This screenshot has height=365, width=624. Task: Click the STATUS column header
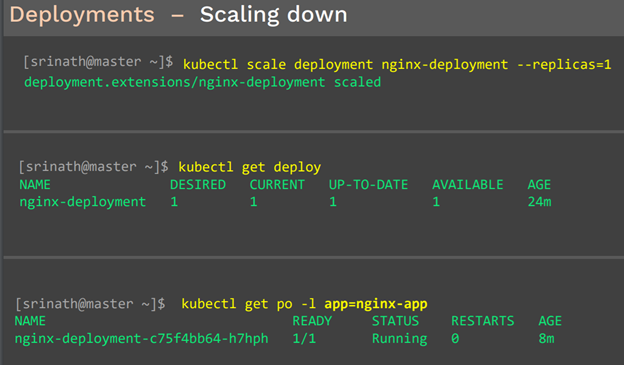pos(395,321)
